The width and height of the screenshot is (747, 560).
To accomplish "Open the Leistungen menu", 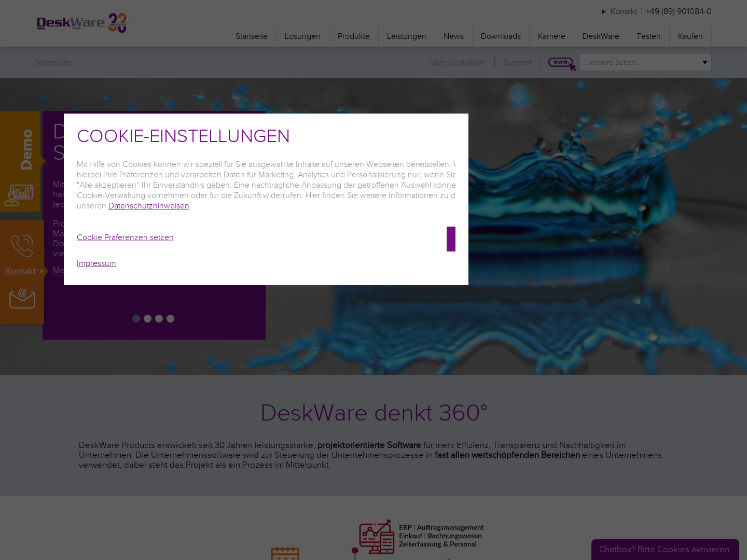I will coord(407,36).
